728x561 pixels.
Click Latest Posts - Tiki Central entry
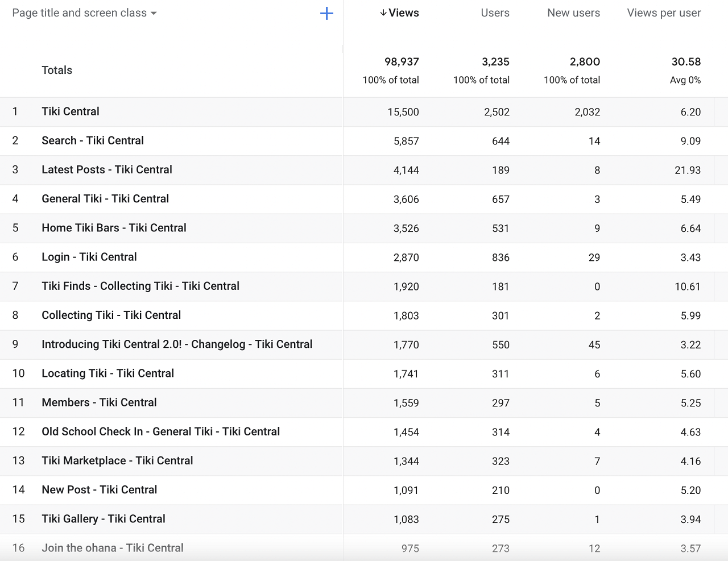[x=107, y=169]
